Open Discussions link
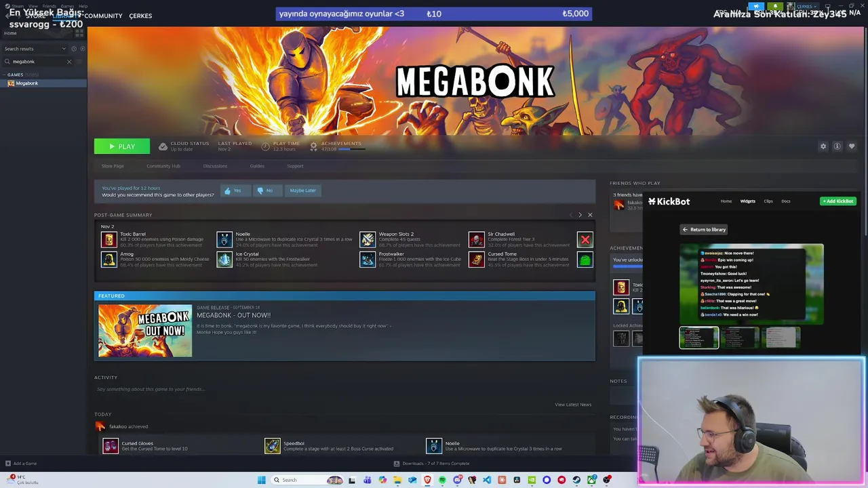Viewport: 868px width, 488px height. [215, 166]
